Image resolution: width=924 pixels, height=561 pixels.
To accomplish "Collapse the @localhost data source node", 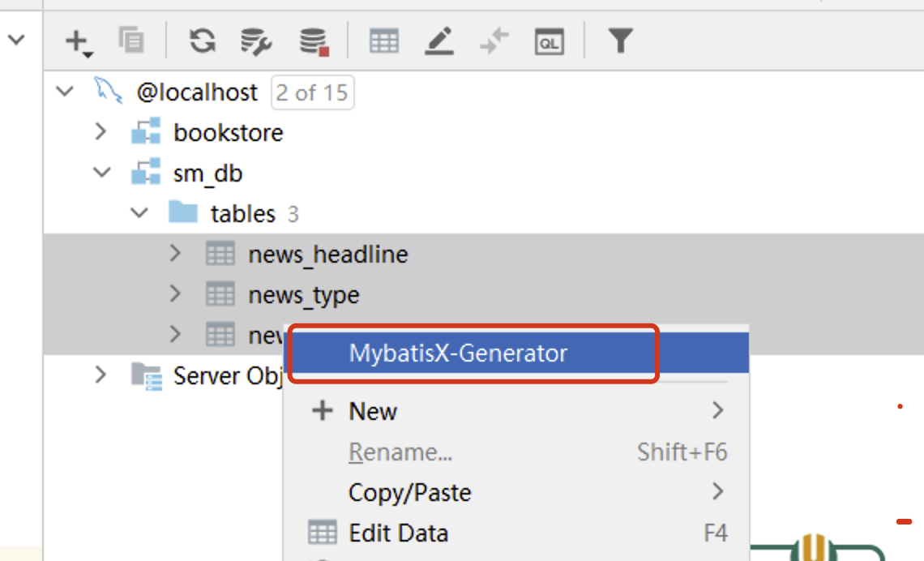I will pyautogui.click(x=64, y=92).
